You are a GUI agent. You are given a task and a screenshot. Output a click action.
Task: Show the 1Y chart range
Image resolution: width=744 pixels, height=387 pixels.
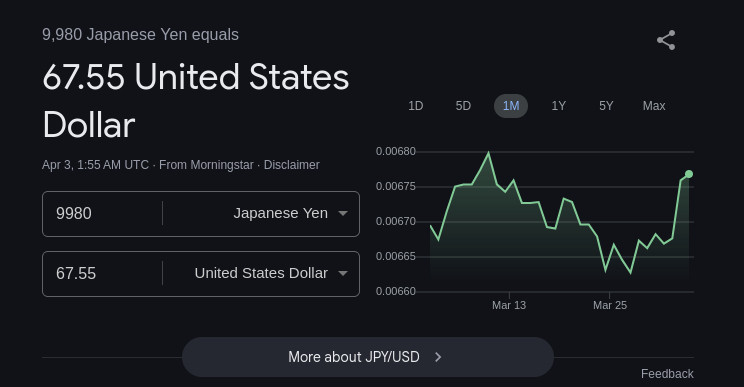pyautogui.click(x=558, y=106)
